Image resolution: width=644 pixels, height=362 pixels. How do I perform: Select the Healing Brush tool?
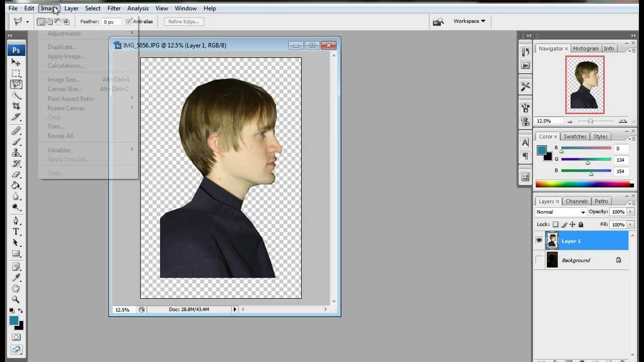click(x=16, y=131)
